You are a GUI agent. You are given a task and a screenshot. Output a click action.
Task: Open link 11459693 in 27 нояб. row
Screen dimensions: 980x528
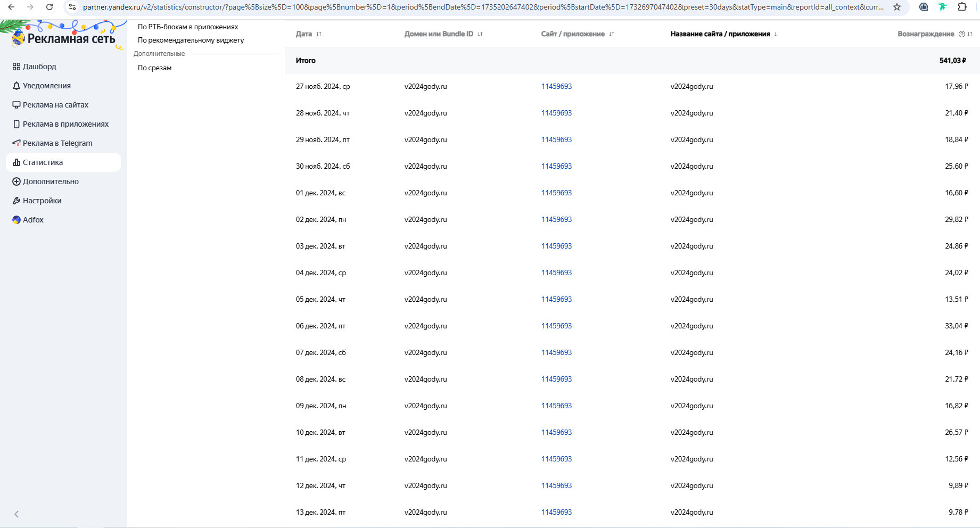[556, 86]
